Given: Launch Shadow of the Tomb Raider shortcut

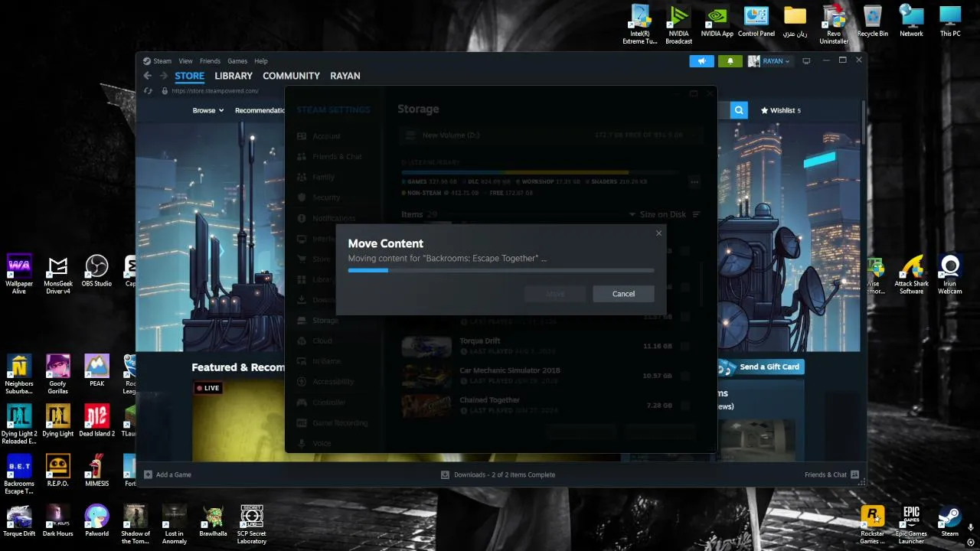Looking at the screenshot, I should (x=136, y=524).
